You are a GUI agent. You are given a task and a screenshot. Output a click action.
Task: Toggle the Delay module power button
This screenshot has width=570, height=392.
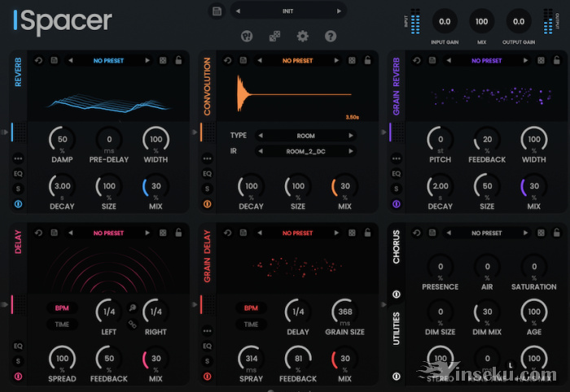tap(18, 376)
